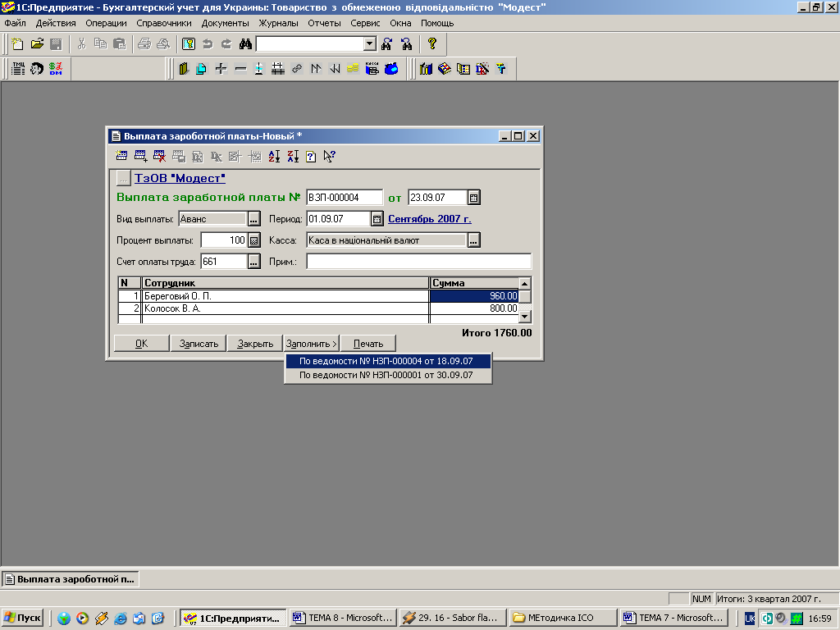The width and height of the screenshot is (840, 630).
Task: Click the colorful cube icon in right toolbar
Action: [x=444, y=69]
